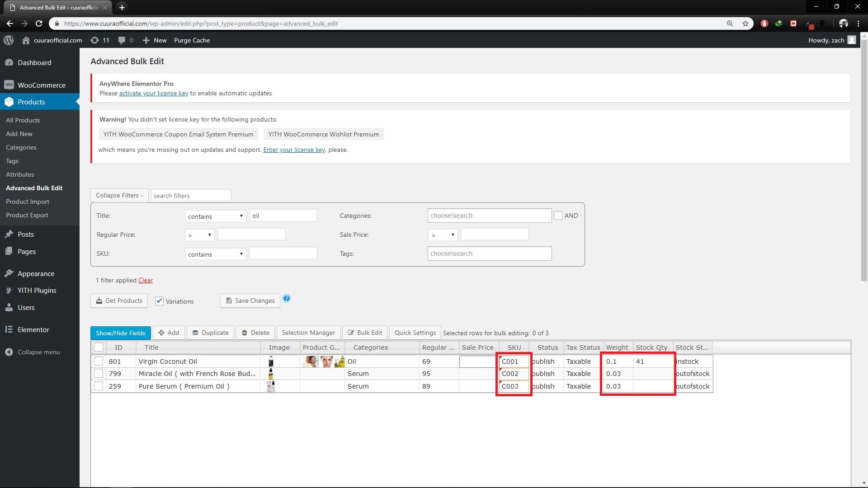The height and width of the screenshot is (488, 868).
Task: Click the Products box icon in sidebar
Action: pos(9,102)
